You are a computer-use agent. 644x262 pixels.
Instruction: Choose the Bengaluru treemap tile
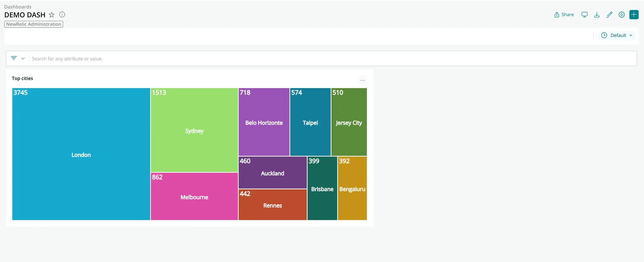pos(352,189)
